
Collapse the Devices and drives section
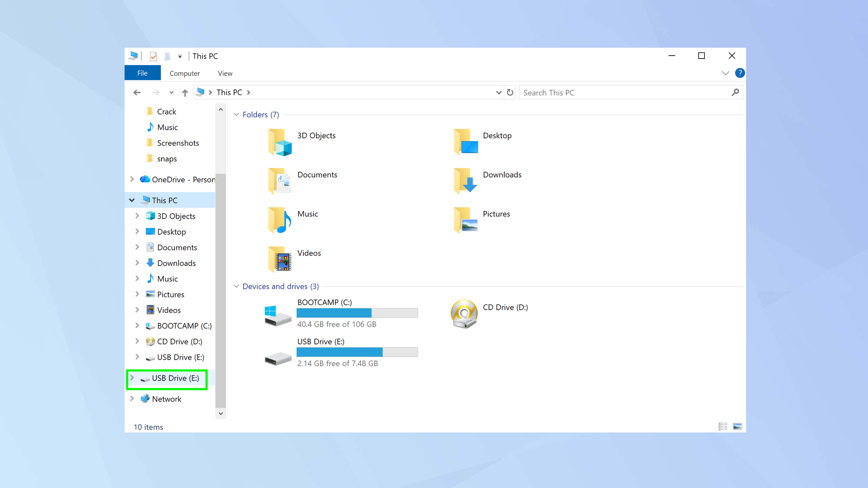coord(237,286)
